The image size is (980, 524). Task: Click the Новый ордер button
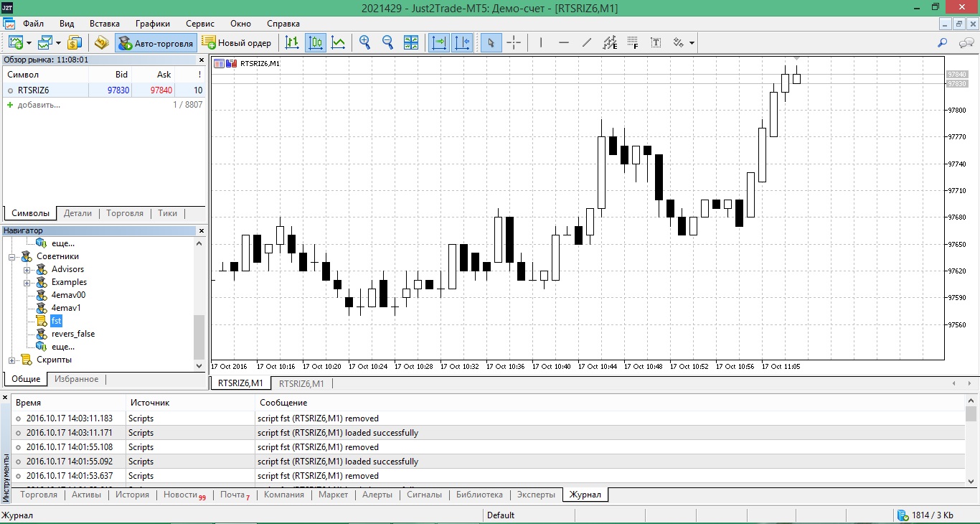tap(237, 43)
